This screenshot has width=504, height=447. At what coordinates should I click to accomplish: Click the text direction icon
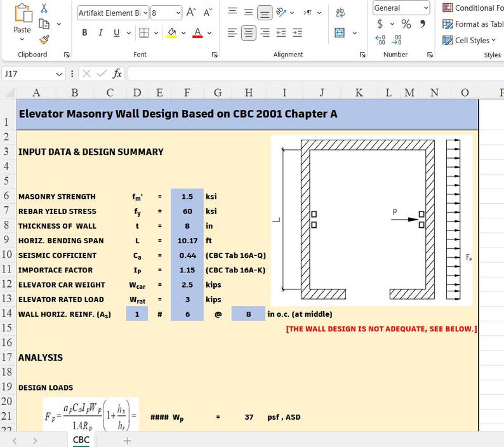308,13
